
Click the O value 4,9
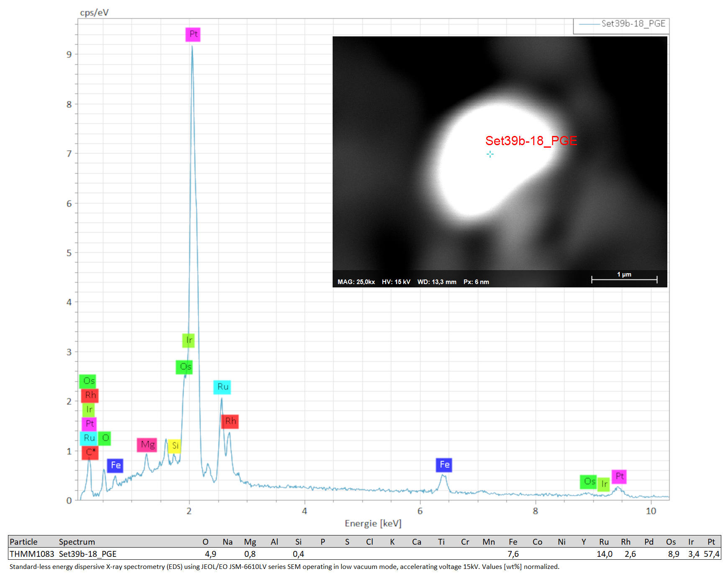pos(210,554)
